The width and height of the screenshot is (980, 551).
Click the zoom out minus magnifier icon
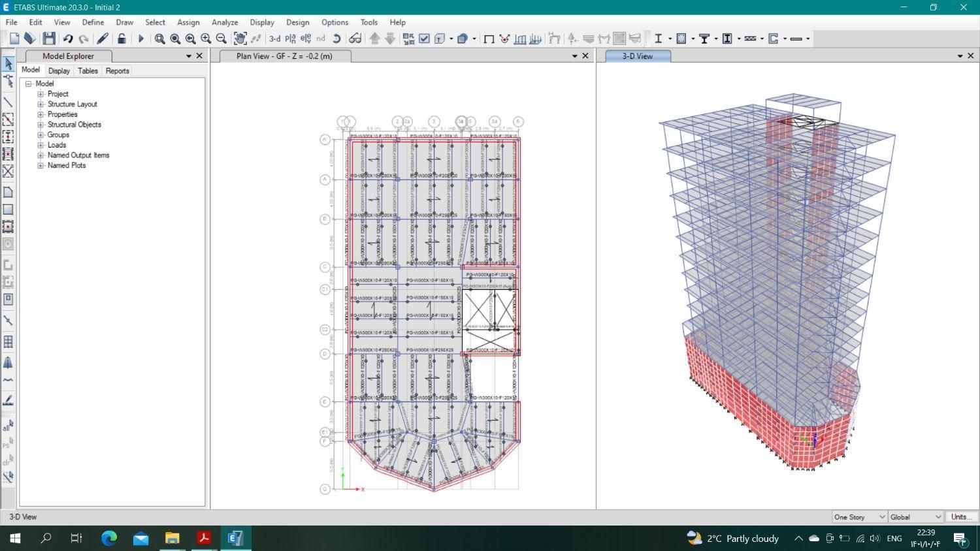tap(221, 39)
